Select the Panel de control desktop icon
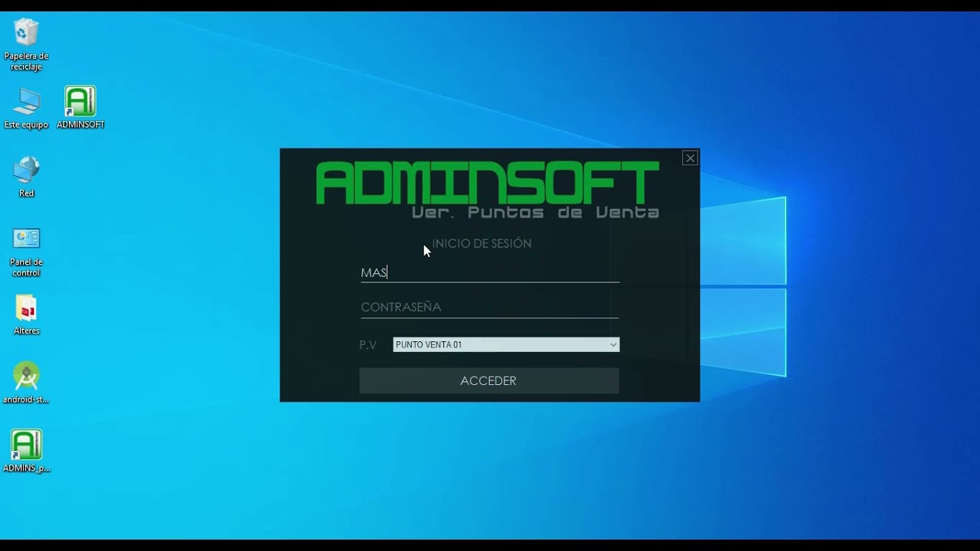The image size is (980, 551). [x=26, y=251]
